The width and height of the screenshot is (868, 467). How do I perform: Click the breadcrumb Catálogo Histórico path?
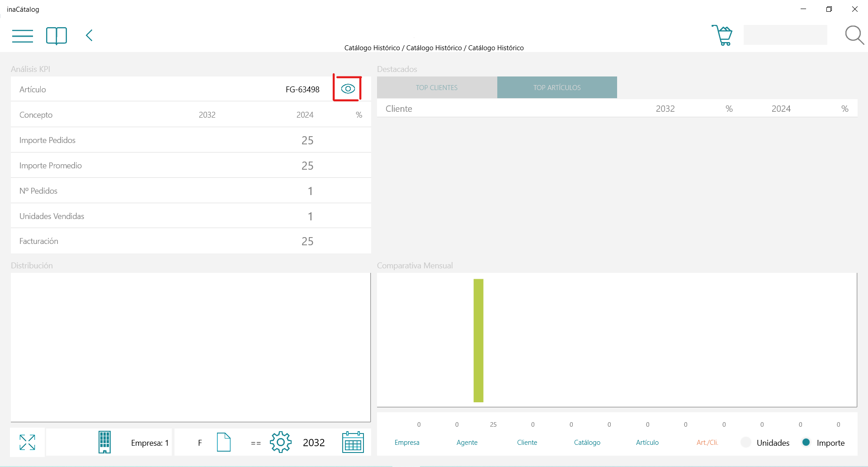pyautogui.click(x=434, y=48)
